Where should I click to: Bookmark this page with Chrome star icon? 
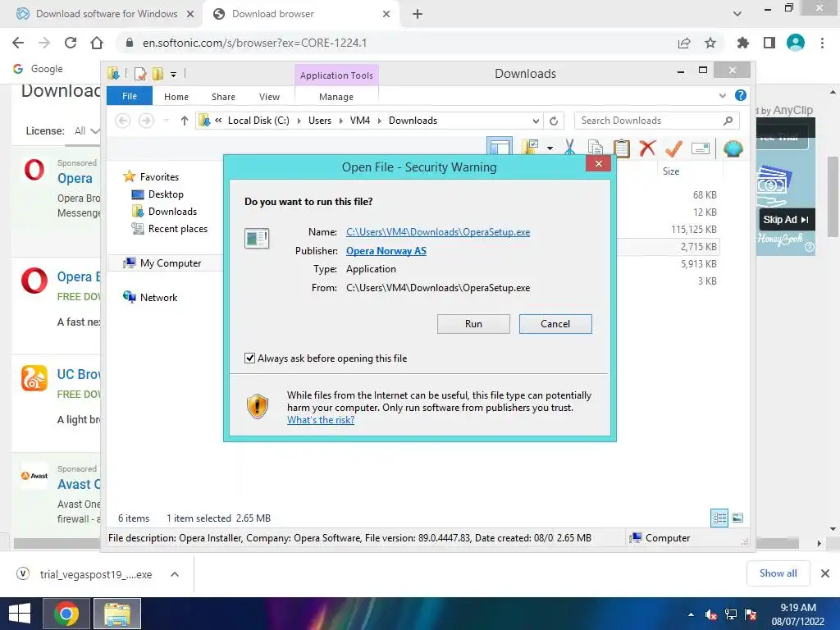tap(710, 43)
